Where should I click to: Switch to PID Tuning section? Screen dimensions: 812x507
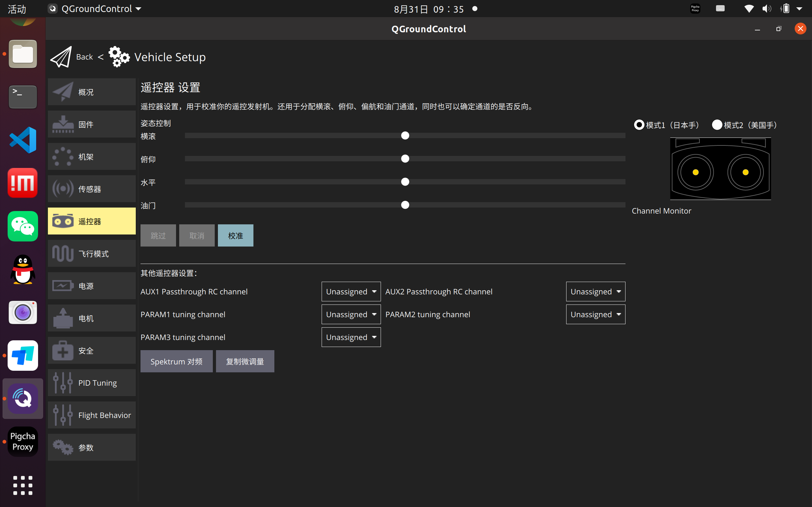(x=92, y=382)
